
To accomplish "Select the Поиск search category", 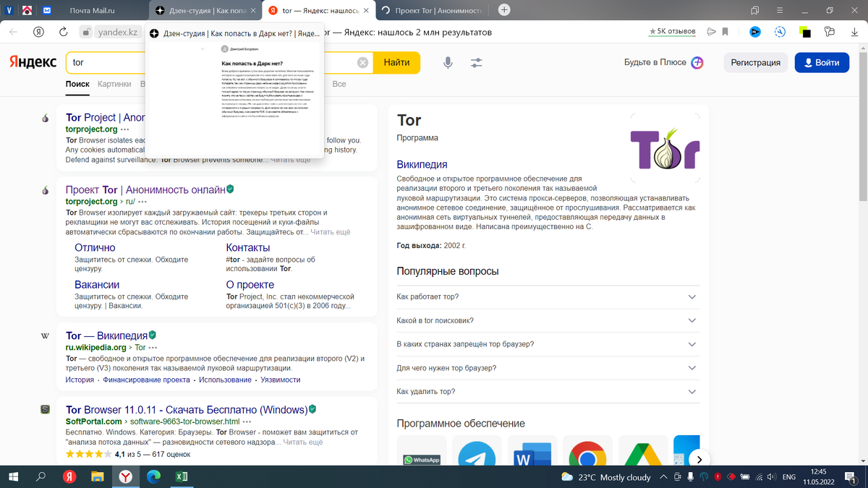I will [77, 84].
